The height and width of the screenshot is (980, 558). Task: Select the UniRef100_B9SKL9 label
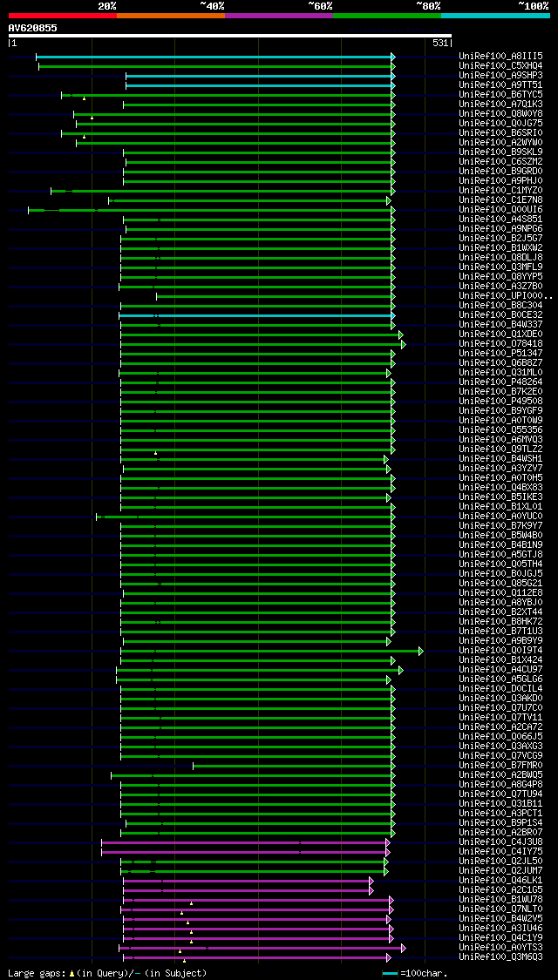(500, 152)
